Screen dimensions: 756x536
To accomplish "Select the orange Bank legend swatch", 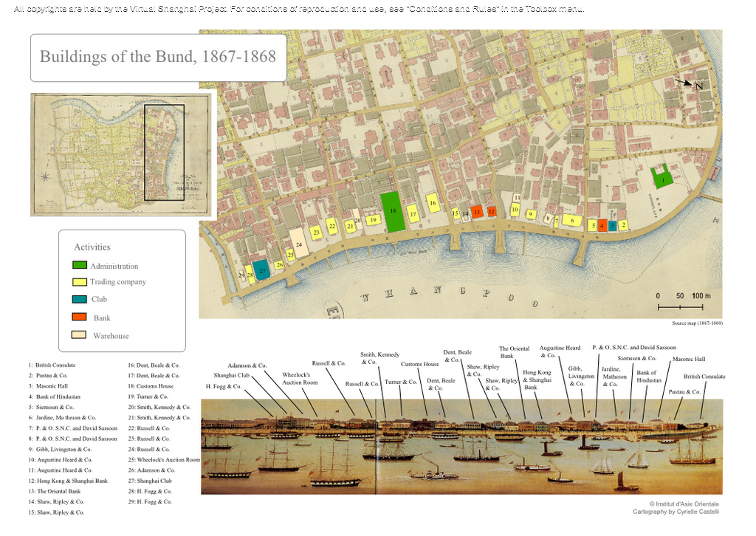I will pyautogui.click(x=80, y=317).
